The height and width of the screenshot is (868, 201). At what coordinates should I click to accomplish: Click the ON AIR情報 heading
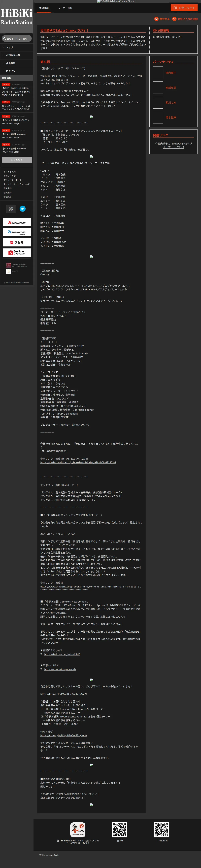click(x=161, y=30)
